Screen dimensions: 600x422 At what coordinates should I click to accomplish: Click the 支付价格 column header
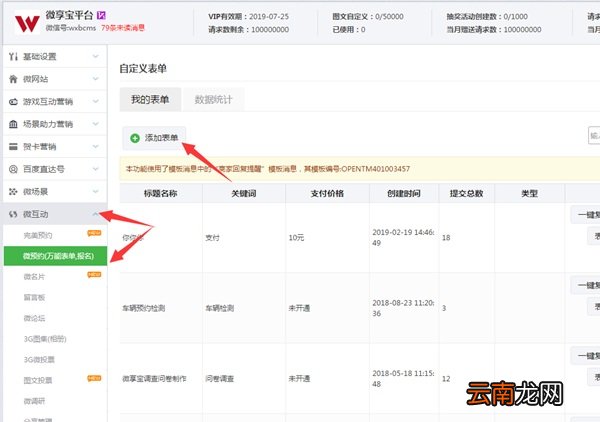click(x=327, y=194)
